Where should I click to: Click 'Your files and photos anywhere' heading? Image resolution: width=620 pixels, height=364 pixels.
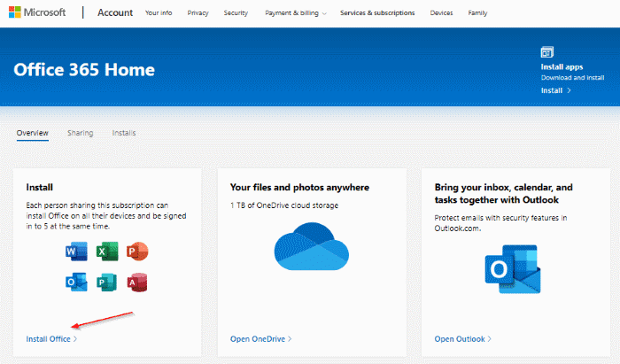tap(299, 188)
